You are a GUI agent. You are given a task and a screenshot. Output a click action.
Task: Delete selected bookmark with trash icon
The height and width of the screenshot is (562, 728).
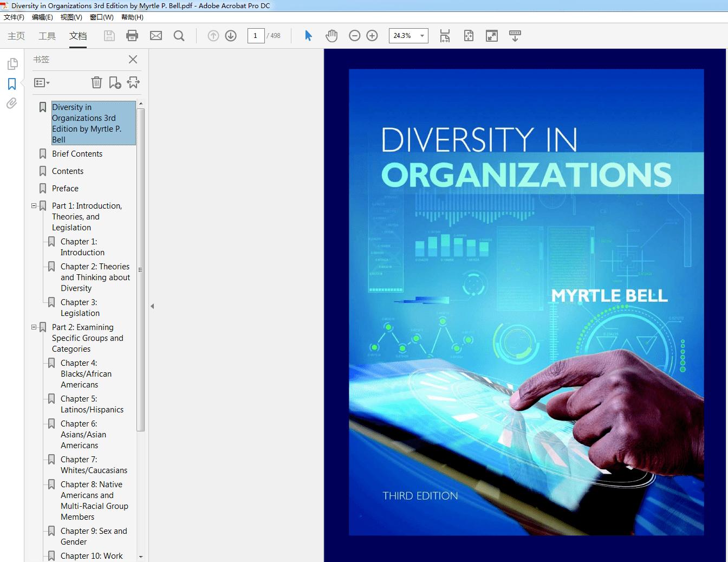click(x=96, y=82)
